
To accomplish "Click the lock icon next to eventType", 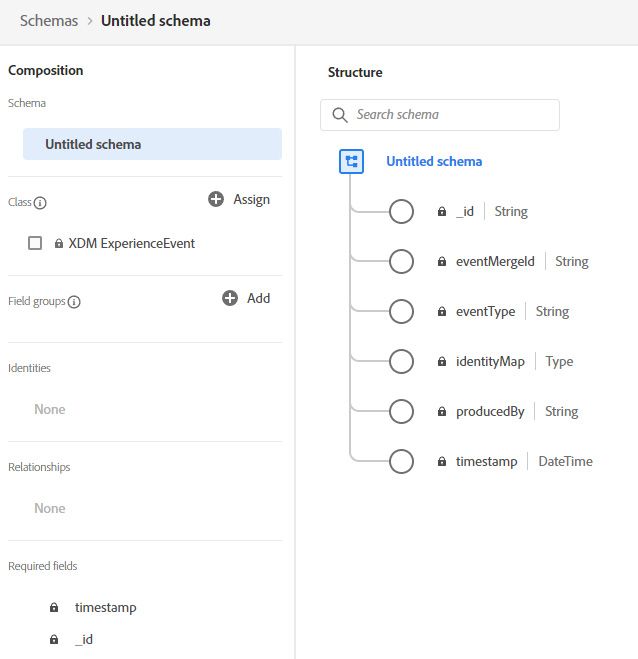I will (442, 311).
